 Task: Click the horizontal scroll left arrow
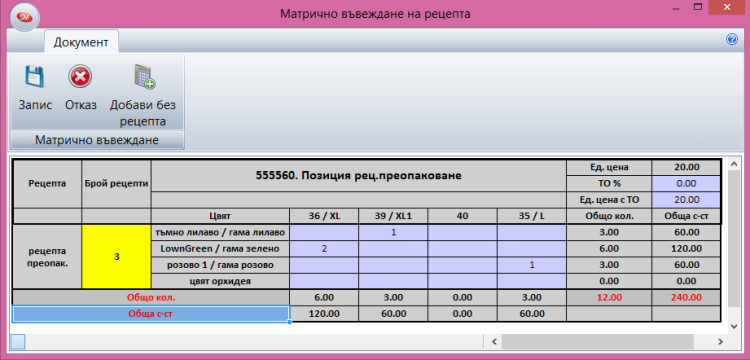pos(495,341)
